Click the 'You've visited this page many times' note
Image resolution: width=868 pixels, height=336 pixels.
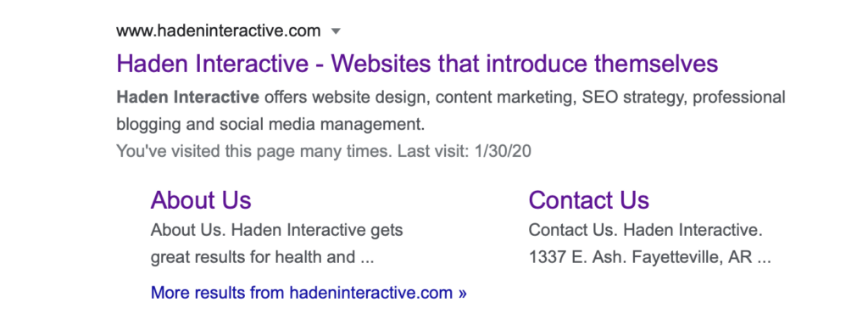click(x=253, y=151)
